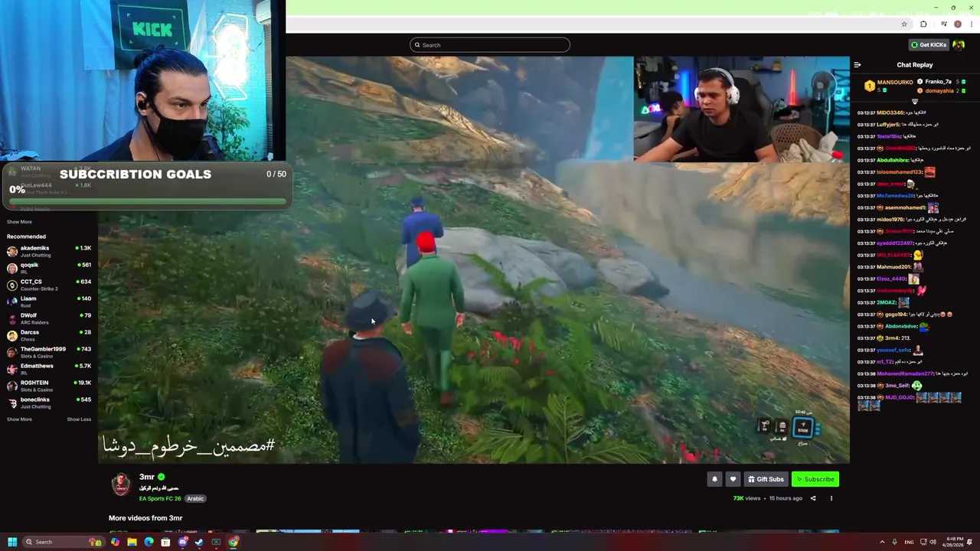Open akademiks recommended channel
Screen dimensions: 980x551
49,251
